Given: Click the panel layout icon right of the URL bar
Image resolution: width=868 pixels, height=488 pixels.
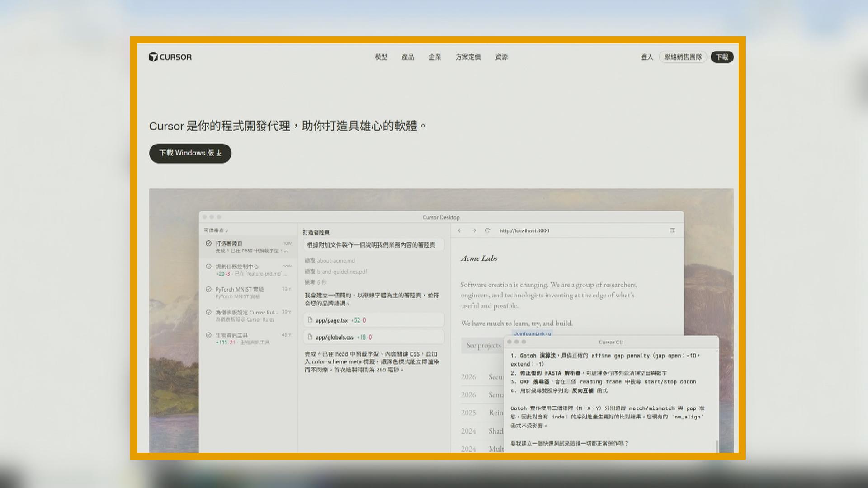Looking at the screenshot, I should pyautogui.click(x=673, y=230).
